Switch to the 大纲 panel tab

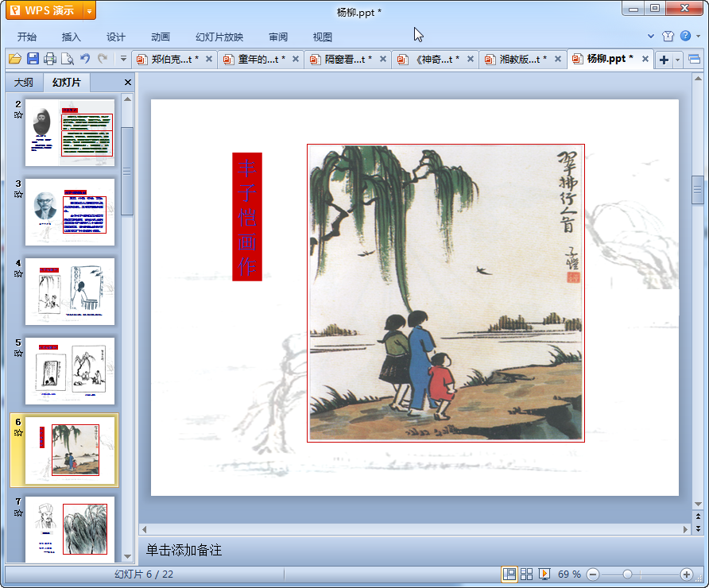point(24,83)
